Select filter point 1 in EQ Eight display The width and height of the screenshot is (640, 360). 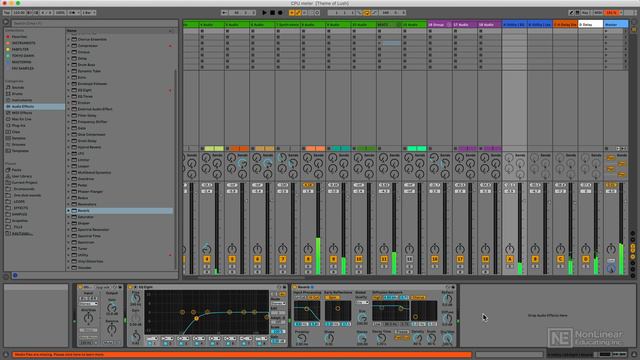(196, 318)
